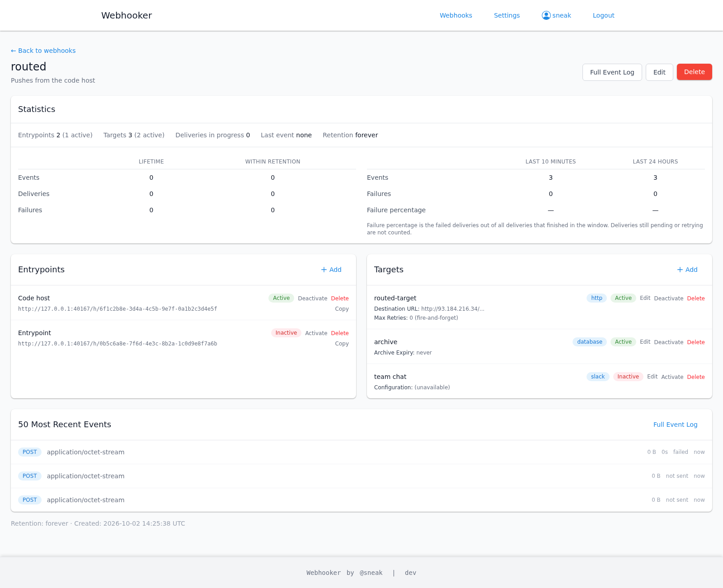This screenshot has height=588, width=723.
Task: Click the Destination URL value for routed-target
Action: (452, 309)
